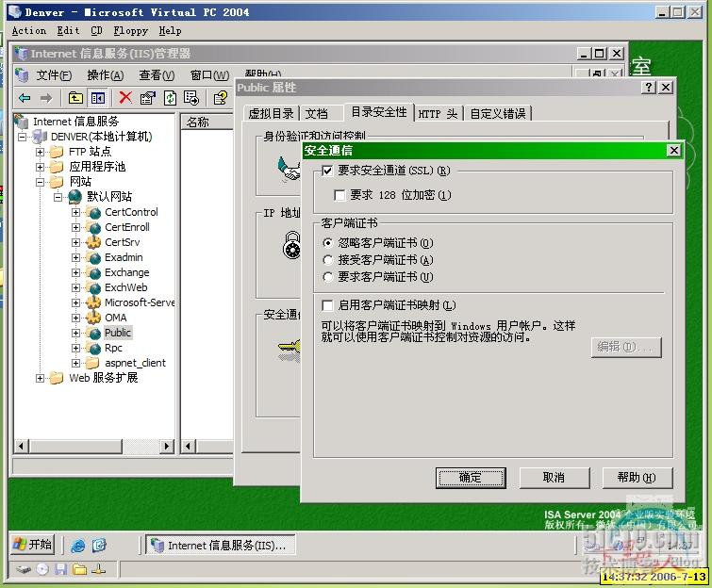Switch to the 虚拟目录 tab

coord(271,113)
